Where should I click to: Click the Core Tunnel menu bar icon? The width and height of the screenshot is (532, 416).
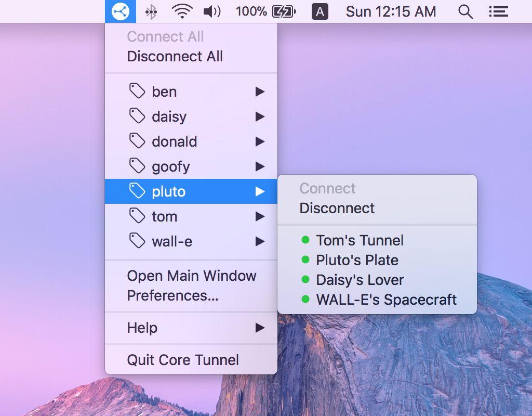pos(121,11)
